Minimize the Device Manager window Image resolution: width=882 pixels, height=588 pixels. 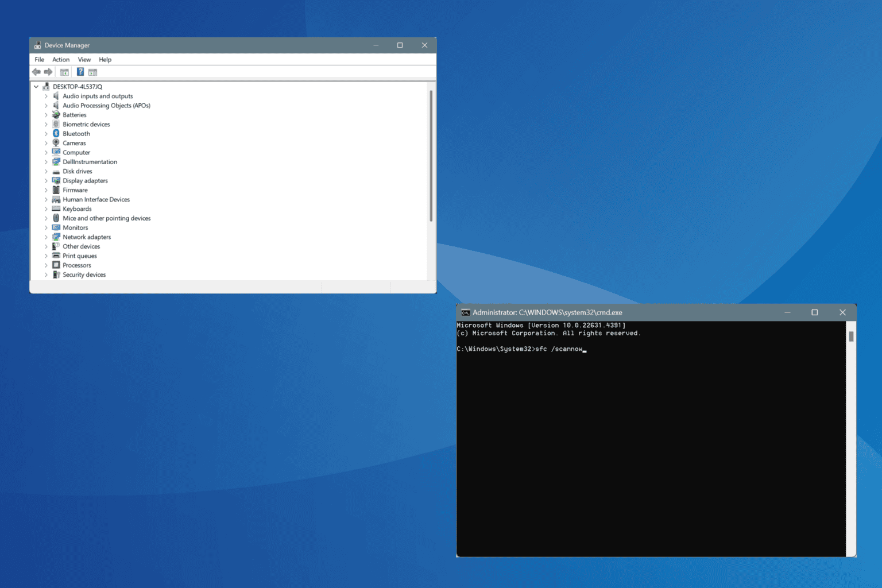click(x=376, y=45)
